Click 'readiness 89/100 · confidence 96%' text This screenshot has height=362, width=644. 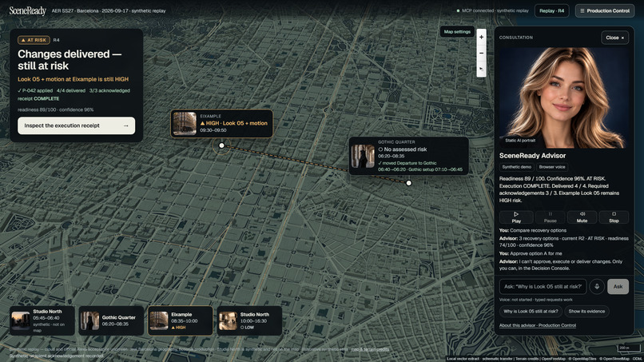pos(55,109)
